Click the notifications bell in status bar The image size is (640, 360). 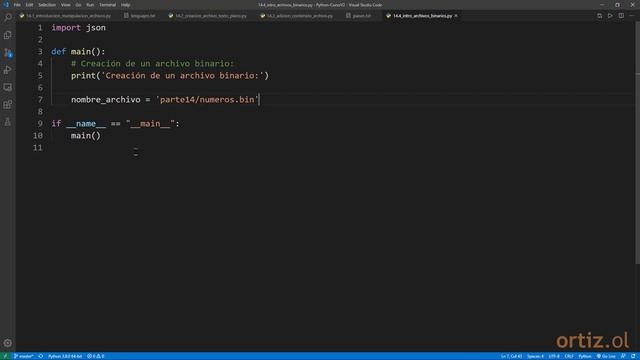tap(633, 356)
